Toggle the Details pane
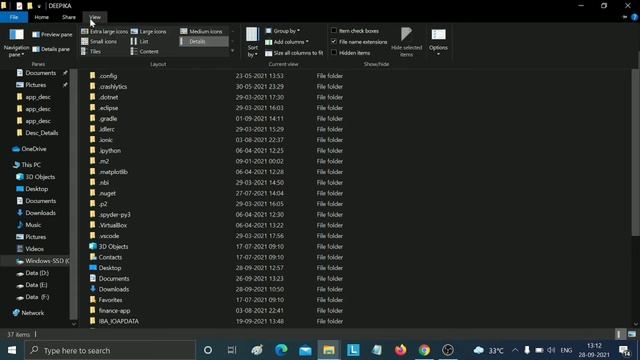This screenshot has width=640, height=360. tap(51, 49)
